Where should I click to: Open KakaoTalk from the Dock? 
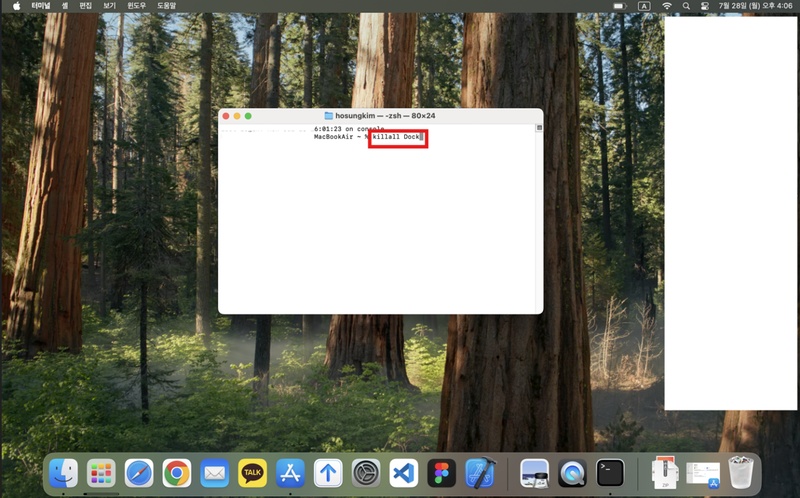pos(252,473)
